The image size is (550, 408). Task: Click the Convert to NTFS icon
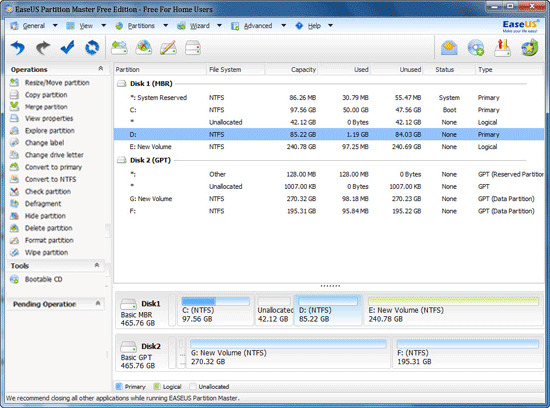pos(14,179)
